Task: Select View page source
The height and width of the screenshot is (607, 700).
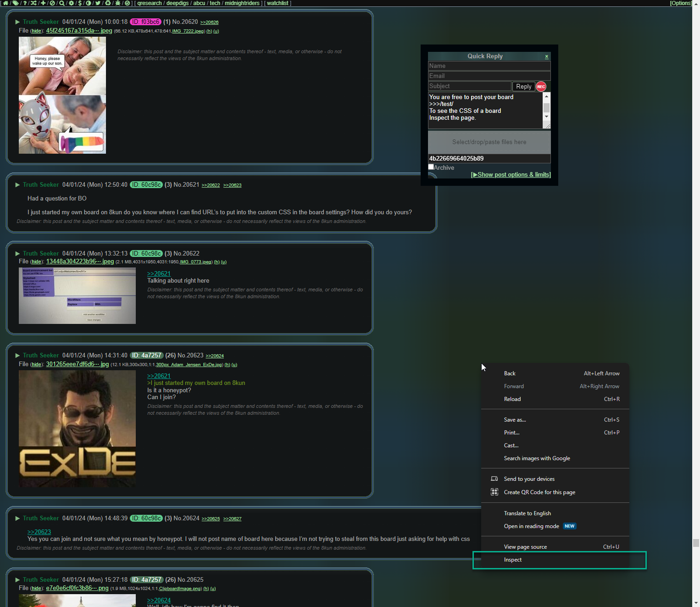Action: tap(555, 547)
